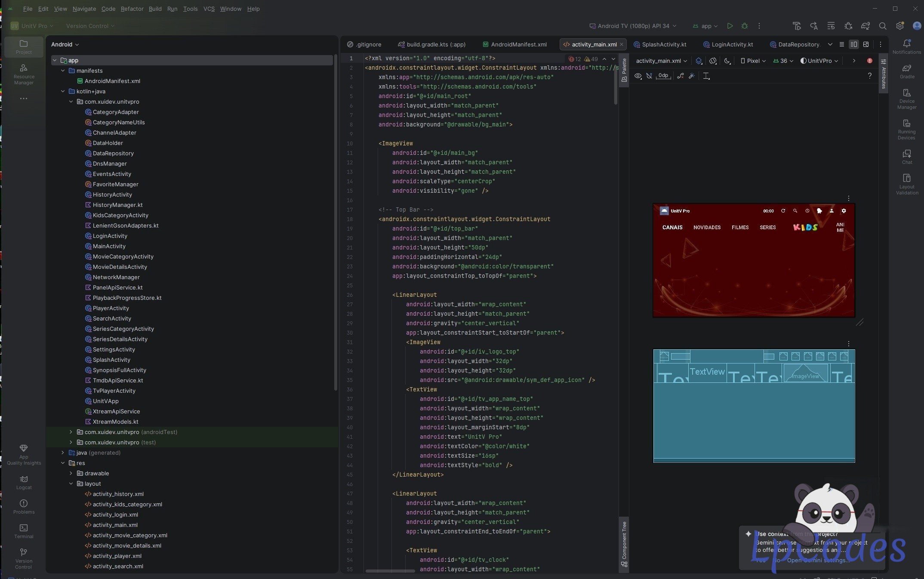Open the Logcat tool window

pyautogui.click(x=24, y=482)
